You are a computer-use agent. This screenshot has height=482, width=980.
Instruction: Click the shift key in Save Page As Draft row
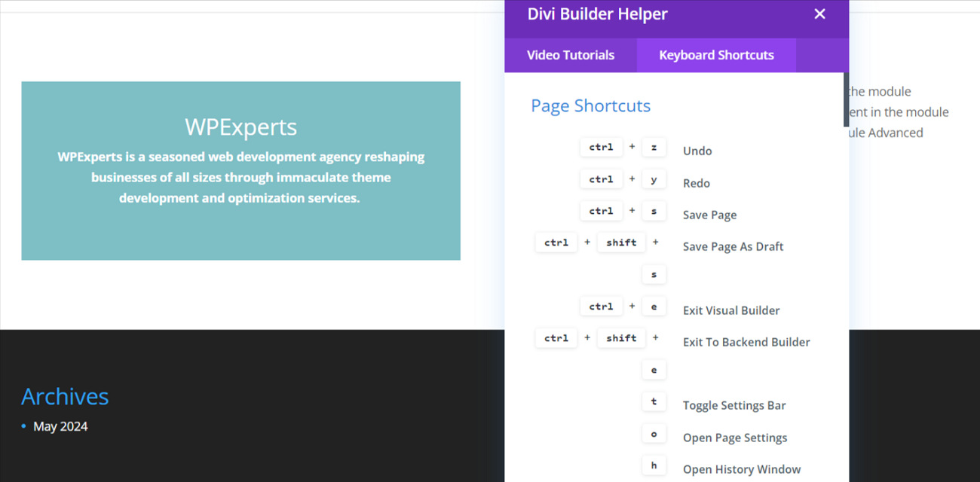coord(621,243)
